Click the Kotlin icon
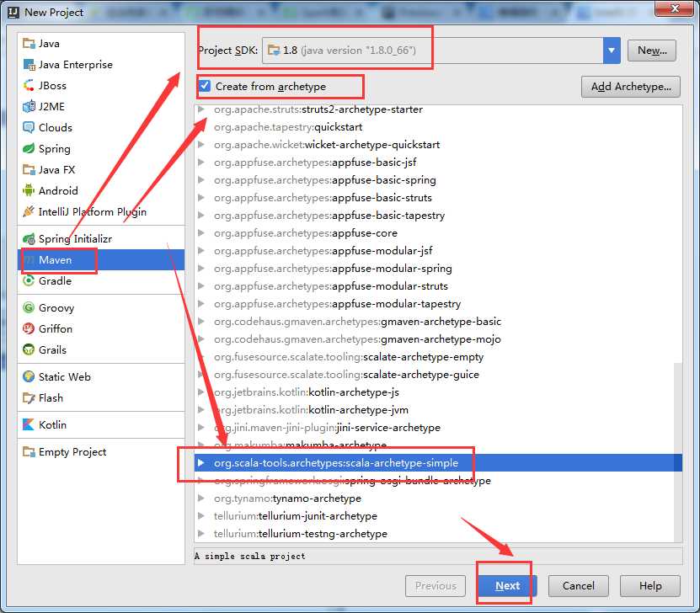 (x=29, y=424)
